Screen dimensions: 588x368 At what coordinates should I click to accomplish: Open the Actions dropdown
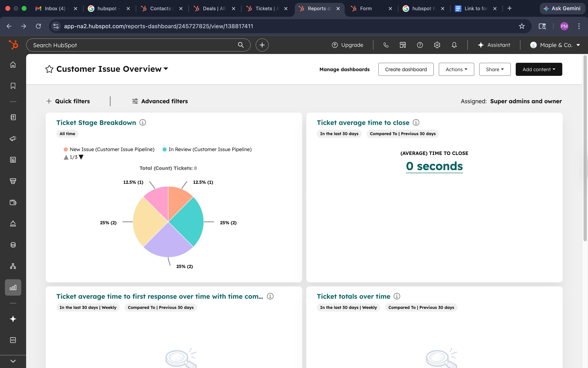[456, 69]
